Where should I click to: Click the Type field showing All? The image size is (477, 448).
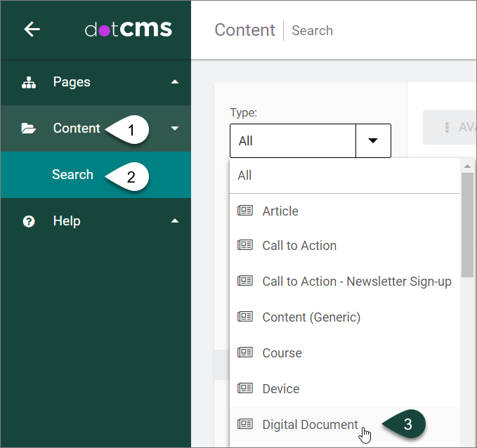point(293,140)
